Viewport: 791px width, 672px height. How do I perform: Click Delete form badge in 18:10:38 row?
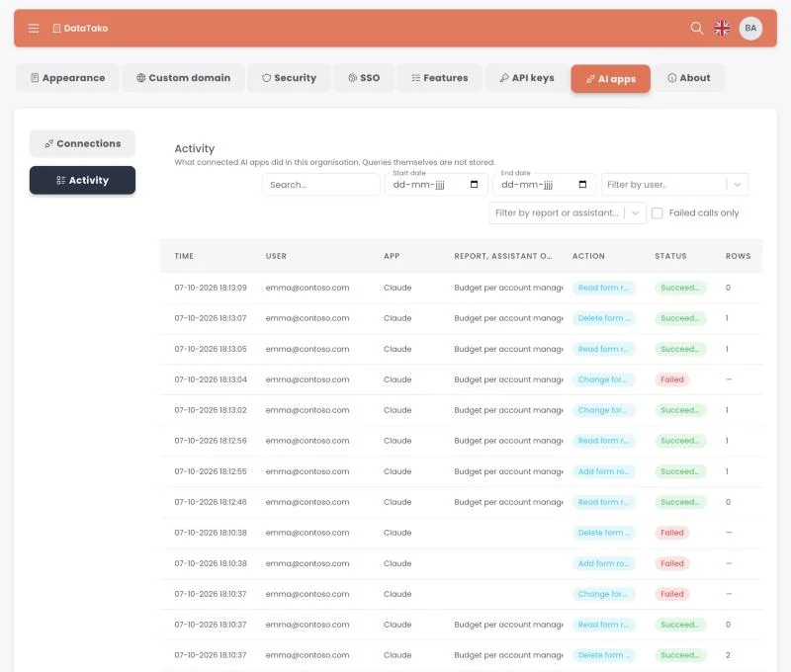604,533
